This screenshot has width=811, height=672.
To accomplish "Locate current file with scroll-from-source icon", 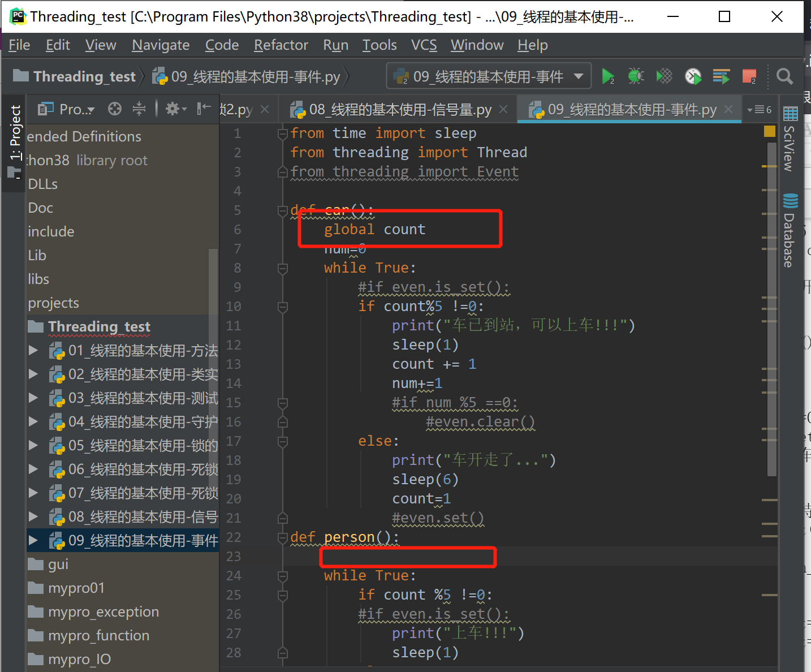I will pyautogui.click(x=115, y=109).
